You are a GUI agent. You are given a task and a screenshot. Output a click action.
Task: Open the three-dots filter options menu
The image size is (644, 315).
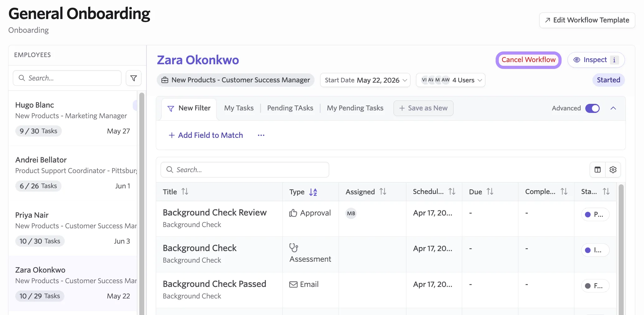point(261,135)
